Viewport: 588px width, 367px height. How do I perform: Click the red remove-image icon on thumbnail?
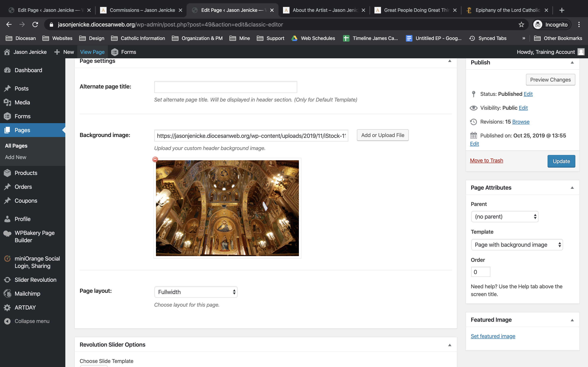click(x=155, y=159)
